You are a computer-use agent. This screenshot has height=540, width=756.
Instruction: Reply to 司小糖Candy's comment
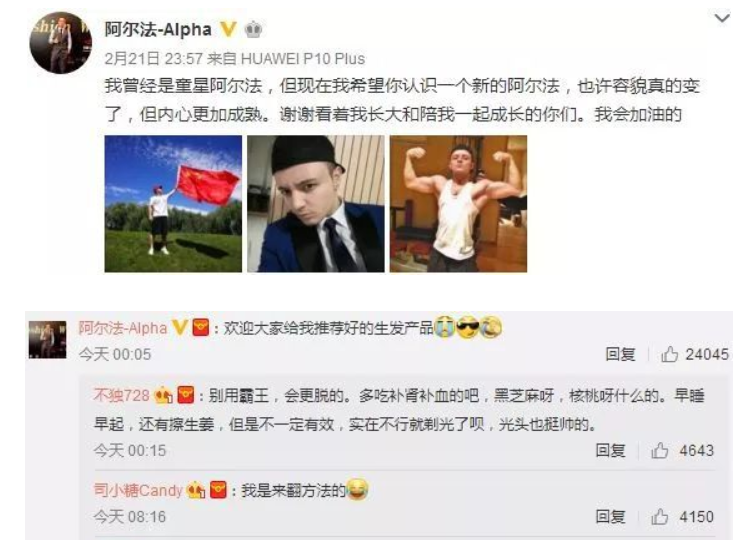(610, 516)
